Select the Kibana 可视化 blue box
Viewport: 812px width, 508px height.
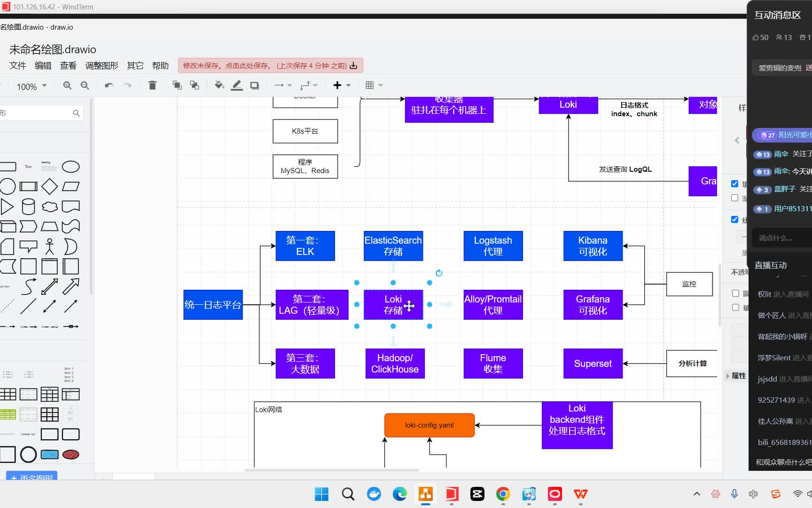(x=593, y=246)
